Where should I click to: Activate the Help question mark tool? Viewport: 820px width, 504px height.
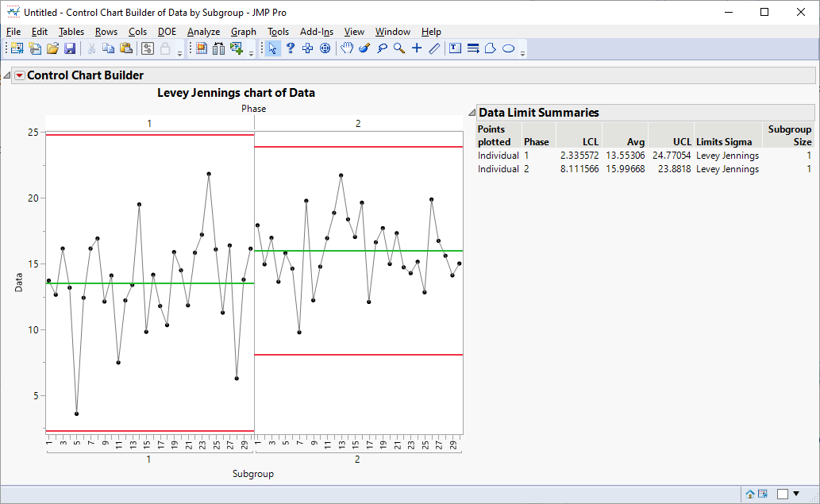point(291,48)
